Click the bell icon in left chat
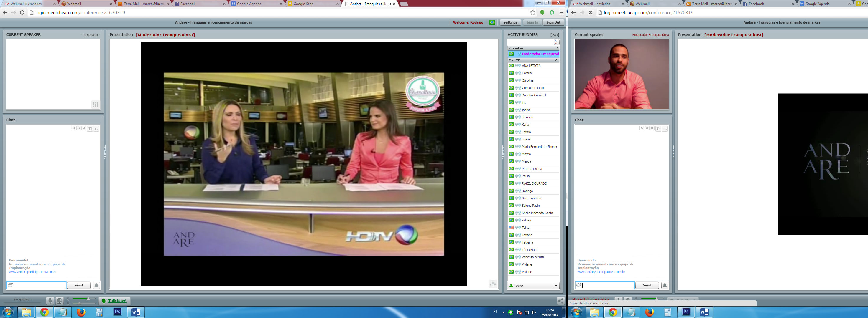This screenshot has width=868, height=318. (x=96, y=285)
